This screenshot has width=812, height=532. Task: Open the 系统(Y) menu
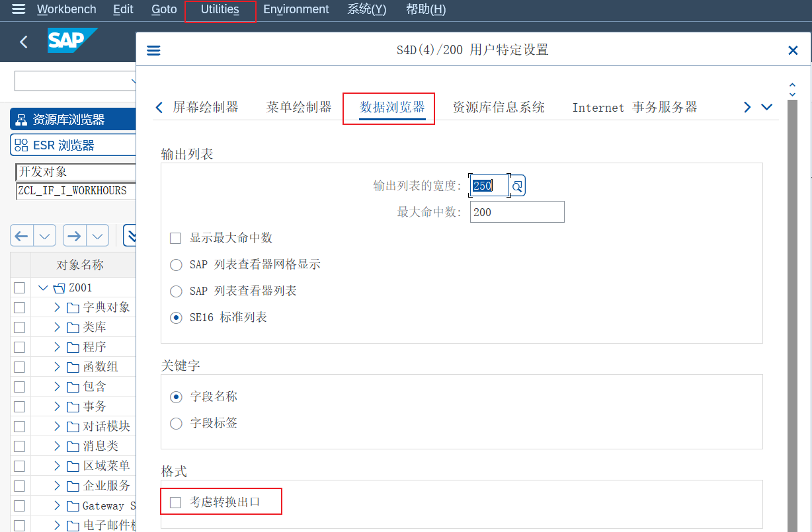pos(367,9)
